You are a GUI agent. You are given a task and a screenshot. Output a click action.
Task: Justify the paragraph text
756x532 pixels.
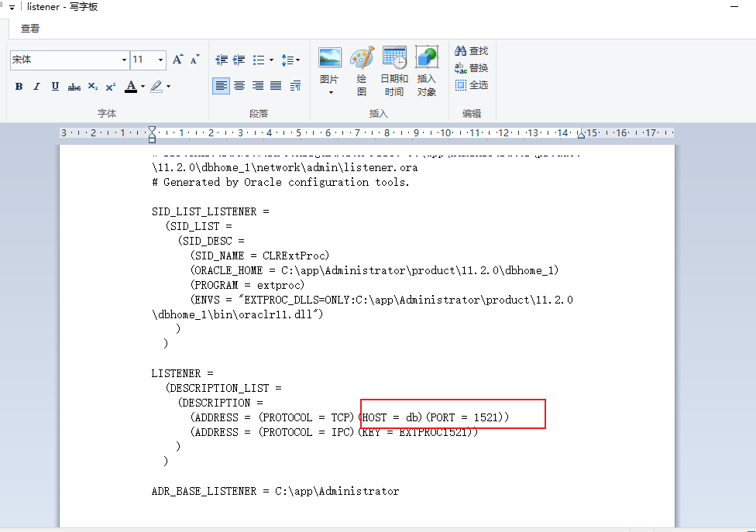pyautogui.click(x=277, y=86)
